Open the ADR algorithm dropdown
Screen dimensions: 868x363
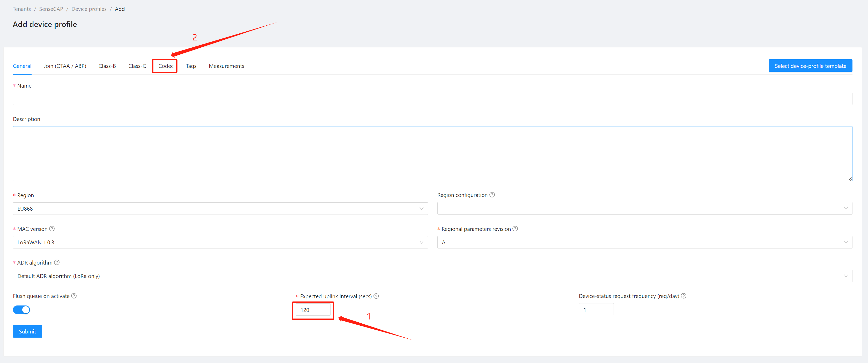click(x=433, y=276)
